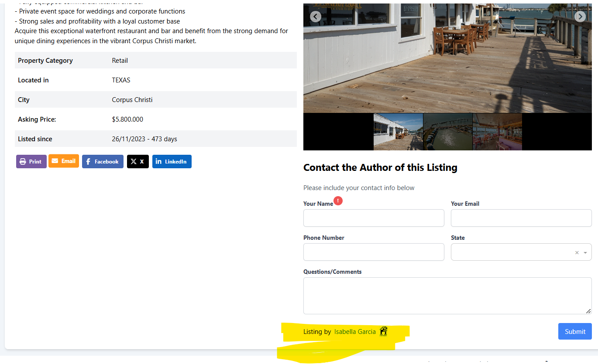Click the Phone Number input box

(374, 252)
